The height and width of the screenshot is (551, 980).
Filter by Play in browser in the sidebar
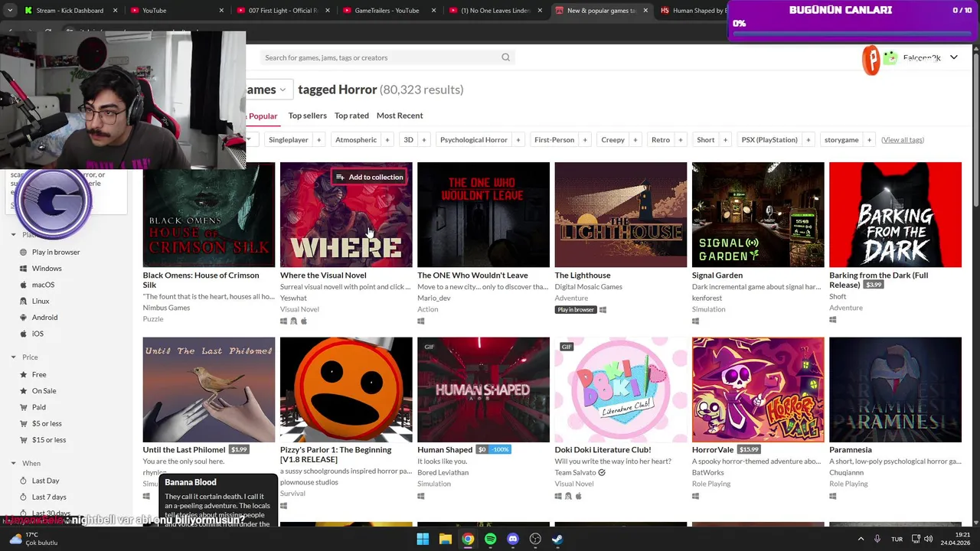coord(56,252)
